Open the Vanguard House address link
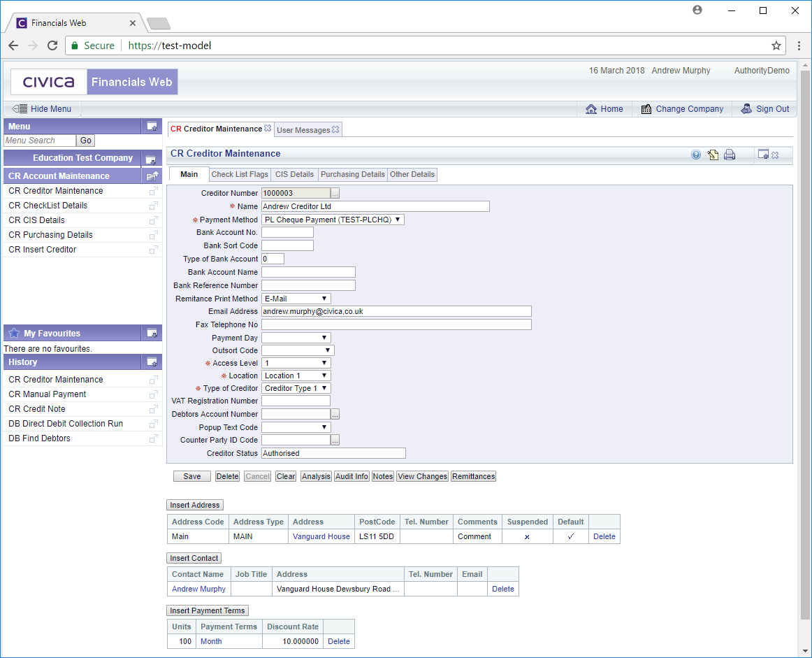812x658 pixels. point(321,536)
